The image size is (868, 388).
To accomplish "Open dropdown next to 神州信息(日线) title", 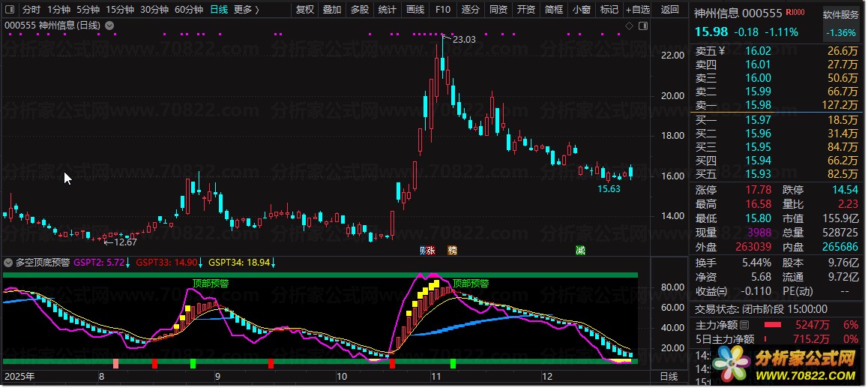I will tap(110, 26).
